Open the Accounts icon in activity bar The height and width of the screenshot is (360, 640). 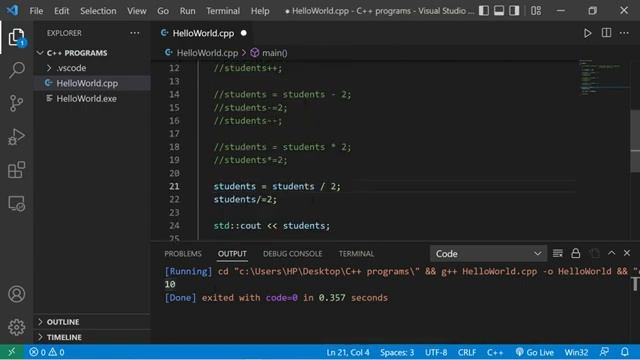16,294
